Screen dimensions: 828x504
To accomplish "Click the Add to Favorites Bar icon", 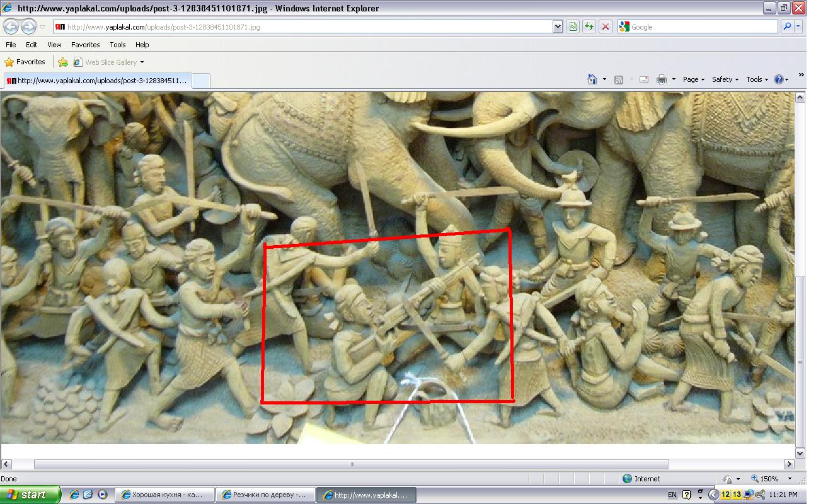I will point(63,62).
